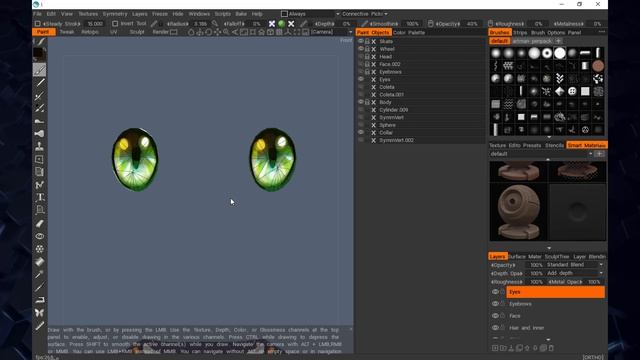Open the Connective Picking dropdown
Viewport: 640px width, 360px height.
(364, 14)
